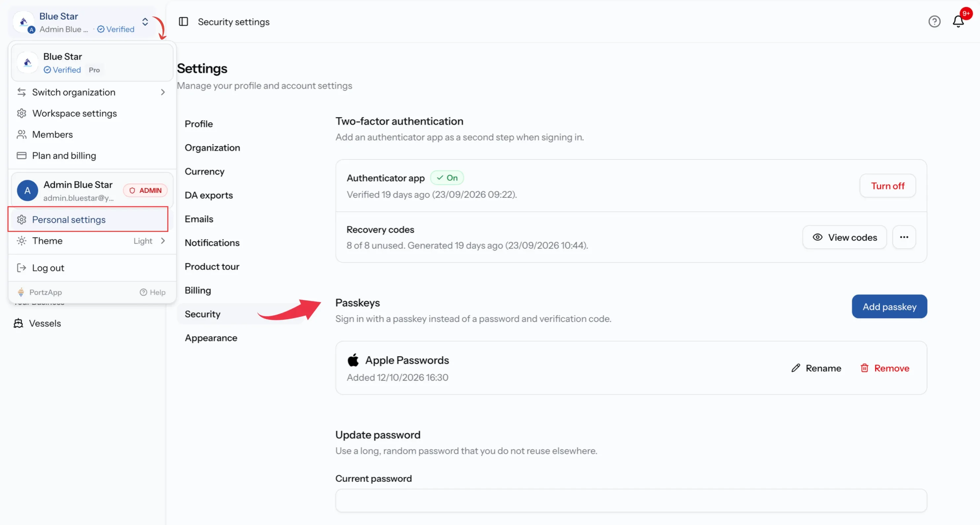This screenshot has height=525, width=980.
Task: Click the Vessels ship icon
Action: pyautogui.click(x=18, y=323)
